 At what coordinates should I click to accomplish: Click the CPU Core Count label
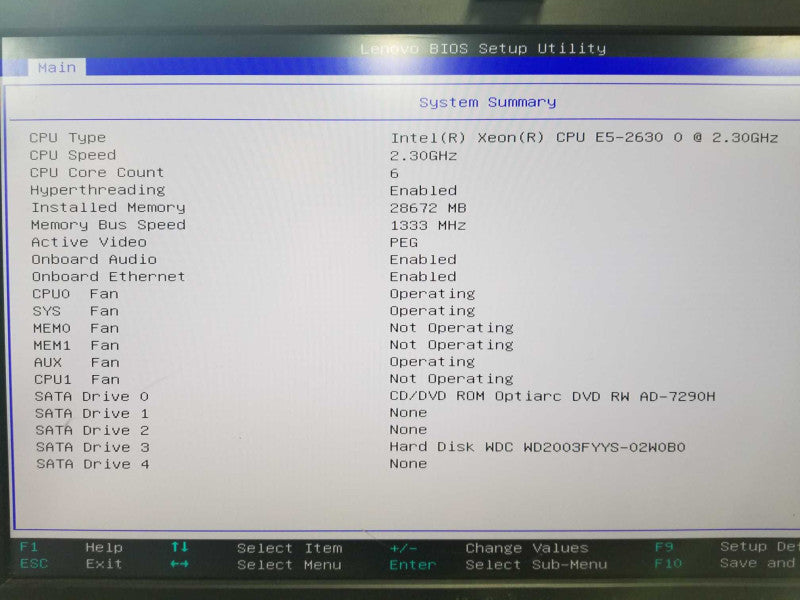pos(97,172)
